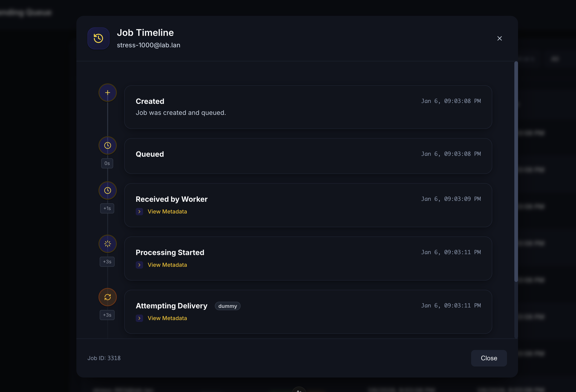576x392 pixels.
Task: Click the plus icon for Created event
Action: pos(108,93)
